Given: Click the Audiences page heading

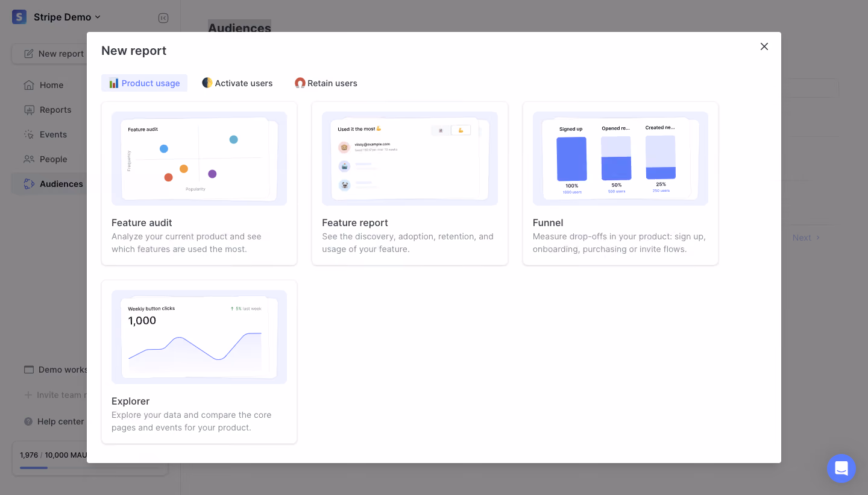Looking at the screenshot, I should point(239,28).
